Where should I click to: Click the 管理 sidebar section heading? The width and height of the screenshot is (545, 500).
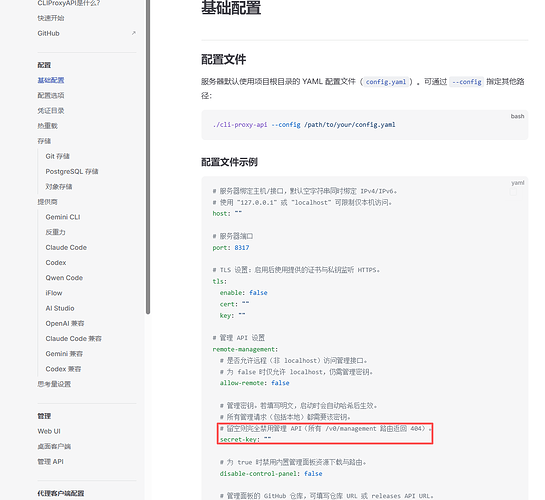[x=44, y=416]
